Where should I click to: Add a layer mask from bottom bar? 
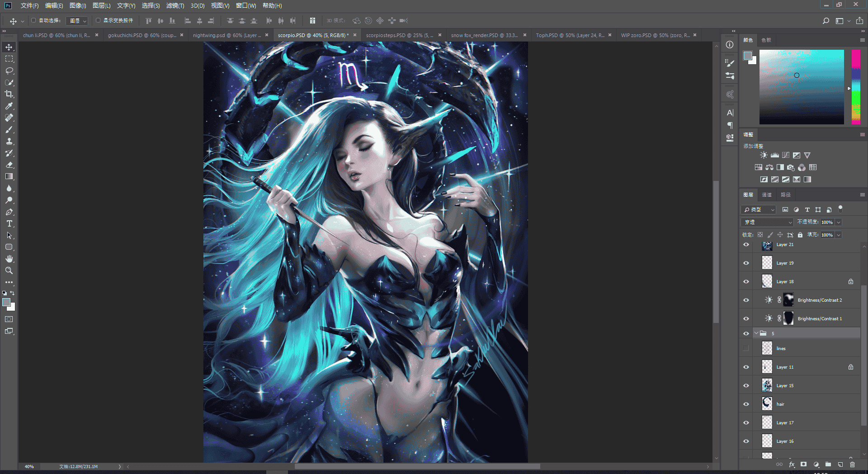pyautogui.click(x=804, y=465)
